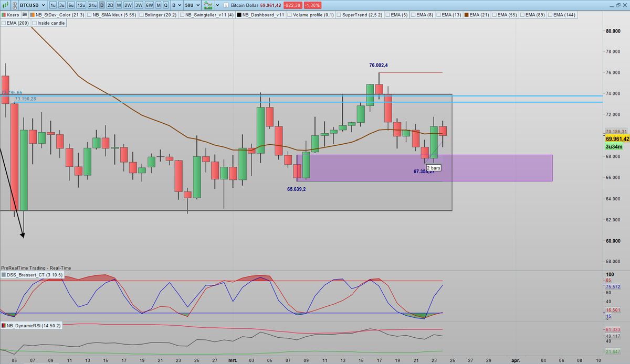Enable the Bollinger (20 2) overlay
Viewport: 630px width, 364px height.
click(x=142, y=15)
